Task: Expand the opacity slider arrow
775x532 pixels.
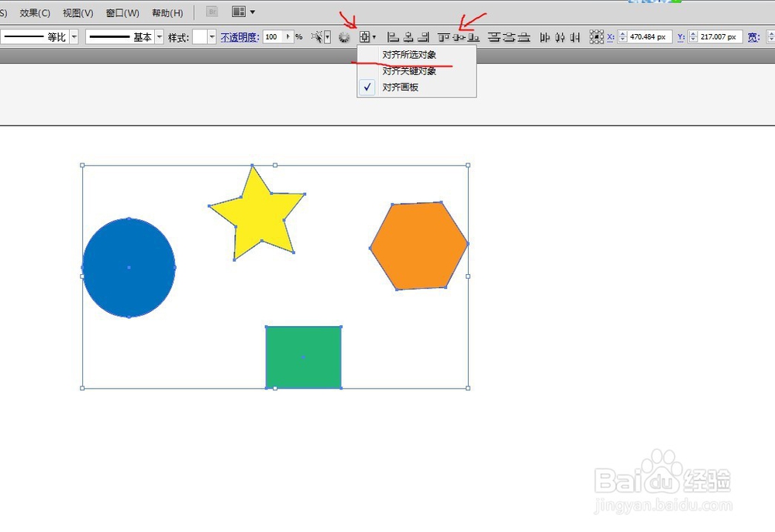Action: 288,36
